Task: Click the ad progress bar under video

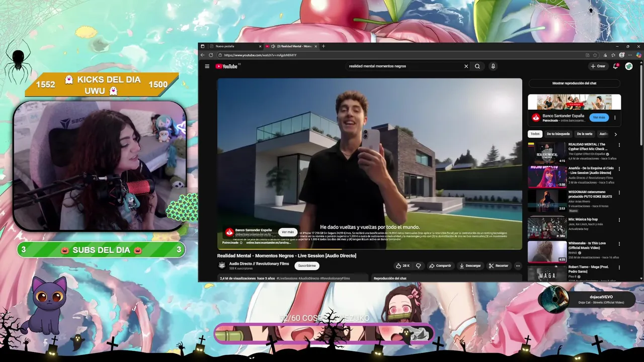Action: point(370,249)
